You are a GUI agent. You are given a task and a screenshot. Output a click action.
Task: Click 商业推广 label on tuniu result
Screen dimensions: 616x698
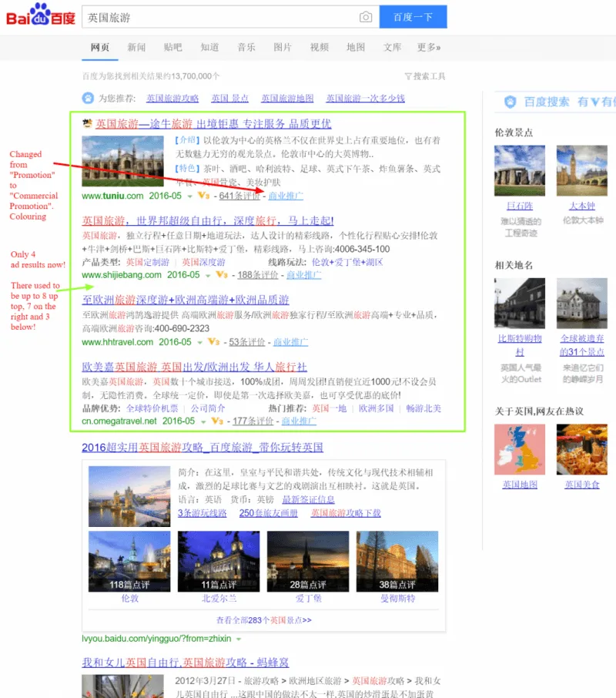coord(286,196)
